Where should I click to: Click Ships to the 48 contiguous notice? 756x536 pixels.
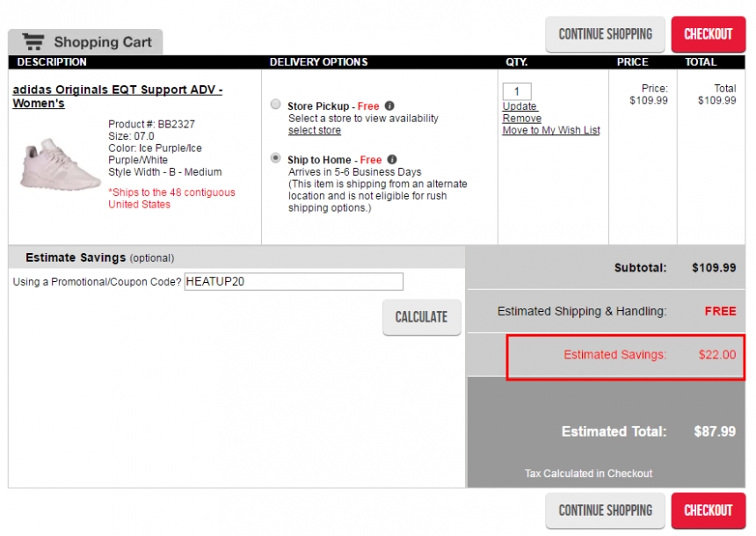pos(171,198)
